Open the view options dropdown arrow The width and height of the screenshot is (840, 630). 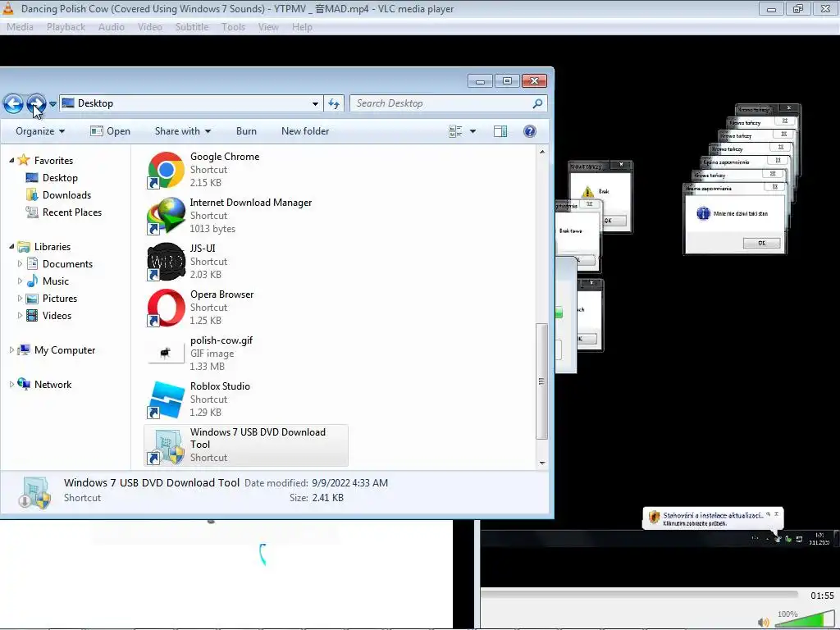[472, 131]
